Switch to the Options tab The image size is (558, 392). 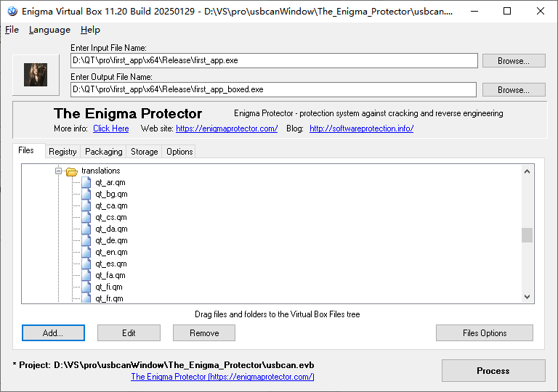(x=179, y=152)
